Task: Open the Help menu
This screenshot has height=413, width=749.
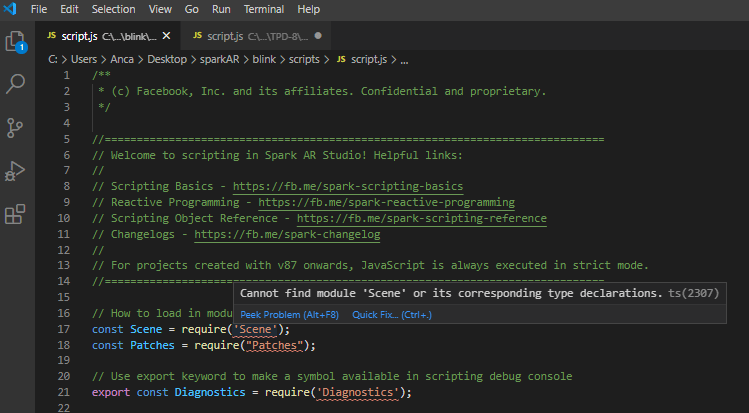Action: (309, 9)
